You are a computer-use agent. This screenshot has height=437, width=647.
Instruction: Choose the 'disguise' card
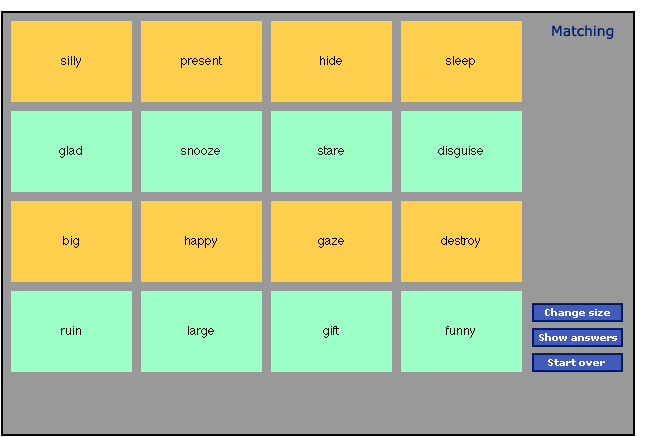tap(461, 151)
